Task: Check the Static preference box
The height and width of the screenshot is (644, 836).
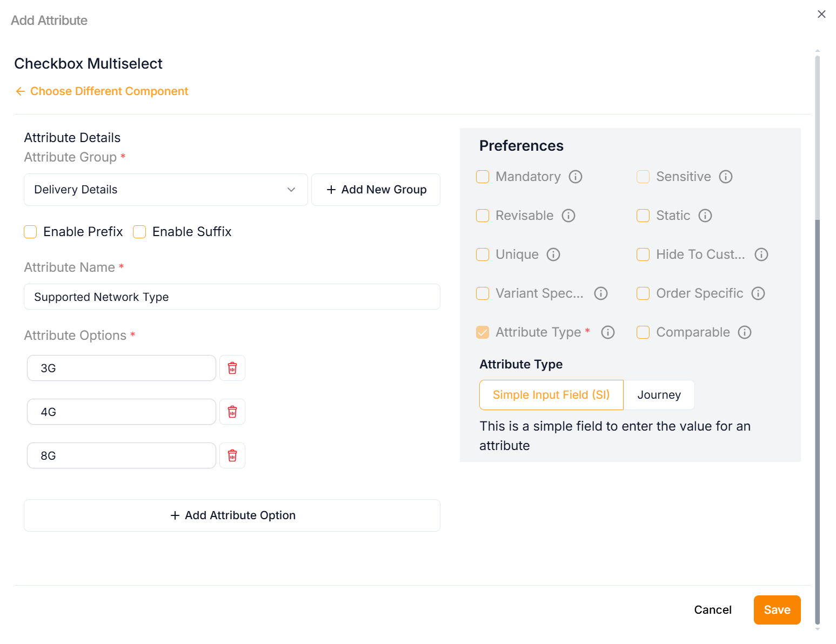Action: click(x=643, y=216)
